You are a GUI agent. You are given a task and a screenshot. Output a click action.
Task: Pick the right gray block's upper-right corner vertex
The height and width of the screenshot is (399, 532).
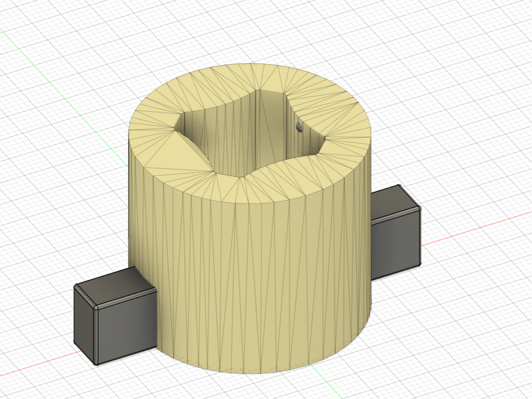420,208
